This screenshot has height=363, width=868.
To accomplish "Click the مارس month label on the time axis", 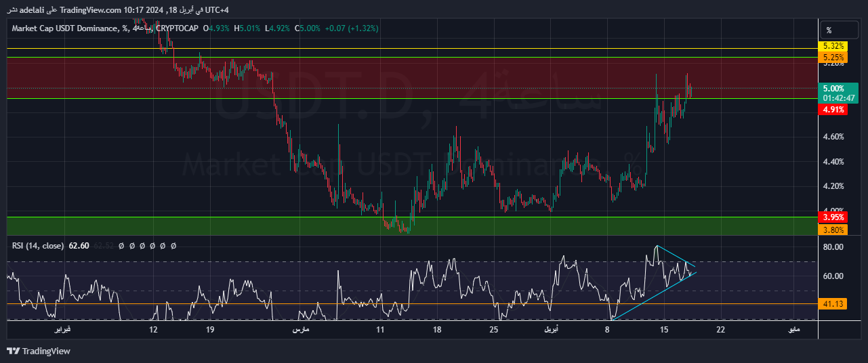I will pyautogui.click(x=301, y=330).
